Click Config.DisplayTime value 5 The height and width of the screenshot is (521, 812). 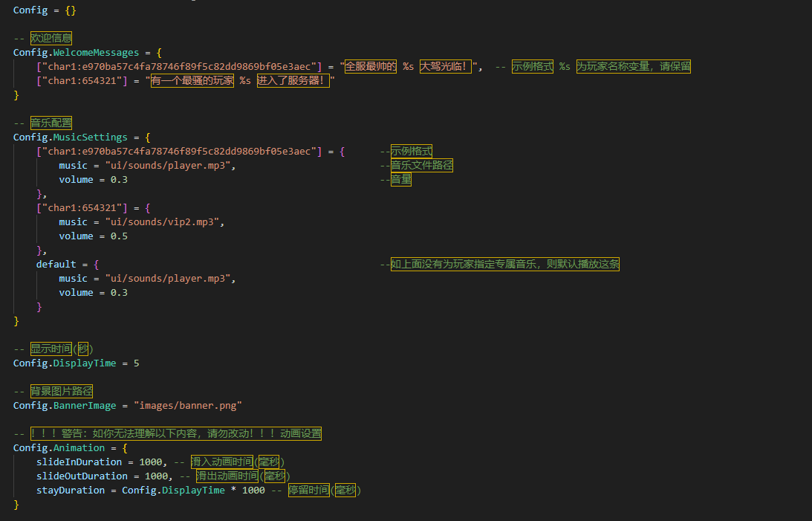(x=136, y=363)
